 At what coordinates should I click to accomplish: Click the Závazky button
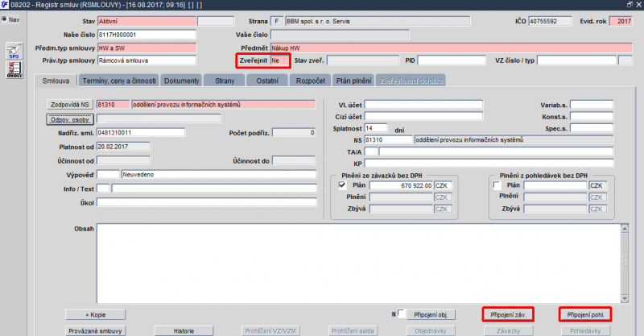pos(509,330)
